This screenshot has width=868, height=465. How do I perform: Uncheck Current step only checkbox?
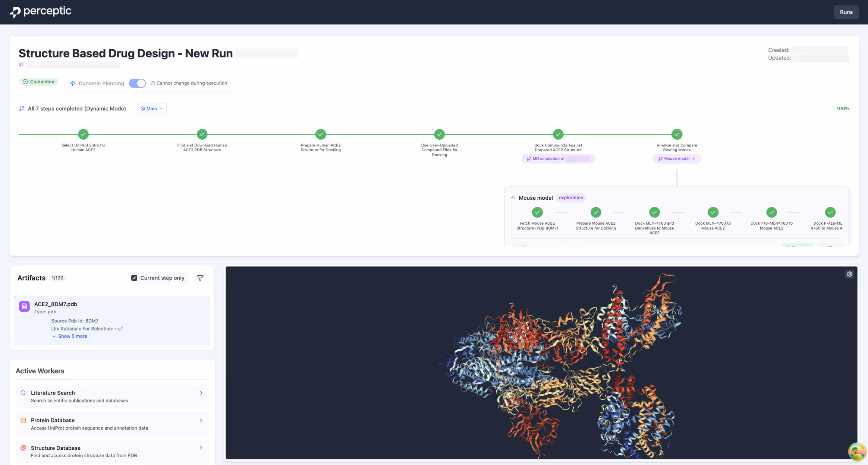click(x=134, y=278)
